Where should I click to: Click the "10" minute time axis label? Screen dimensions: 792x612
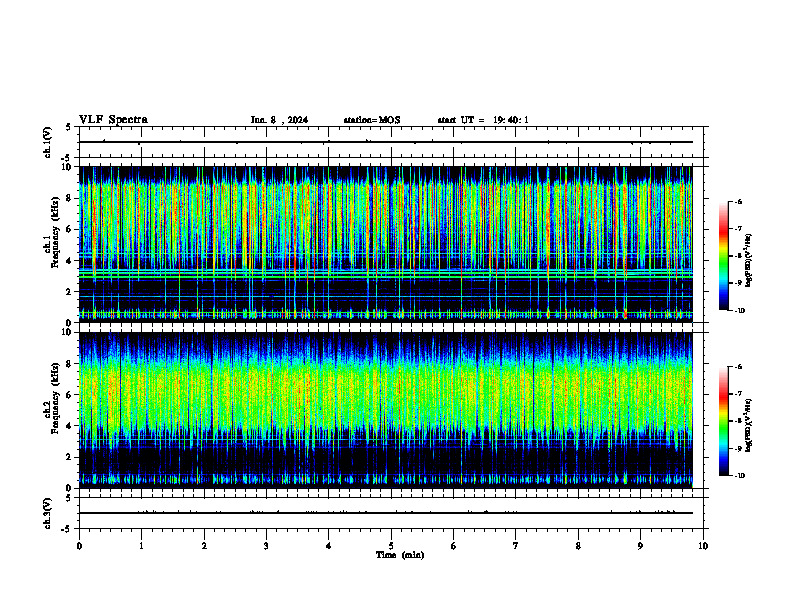[x=703, y=546]
